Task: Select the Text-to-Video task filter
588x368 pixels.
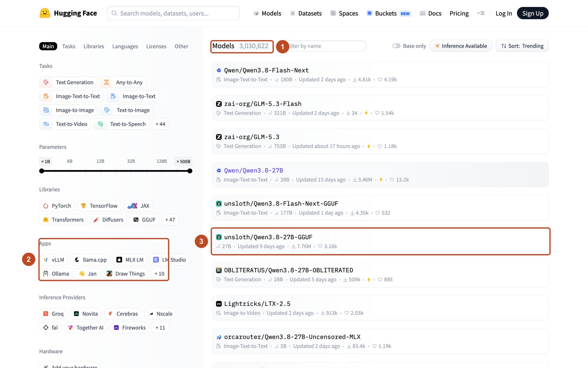Action: 65,124
